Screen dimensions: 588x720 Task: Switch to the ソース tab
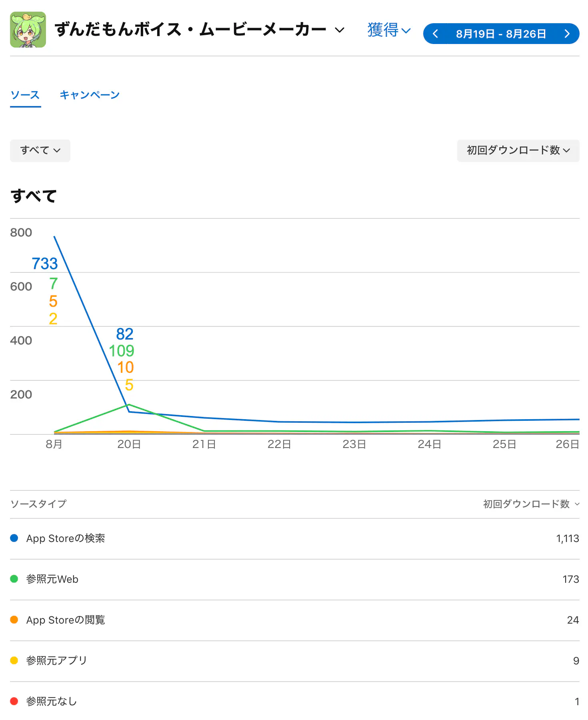(25, 95)
